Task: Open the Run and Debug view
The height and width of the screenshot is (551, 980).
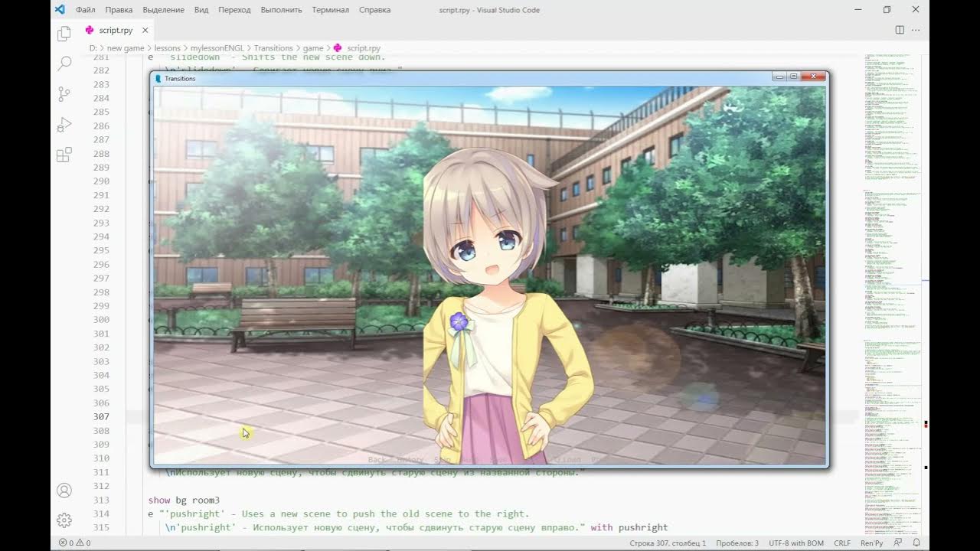Action: tap(64, 125)
